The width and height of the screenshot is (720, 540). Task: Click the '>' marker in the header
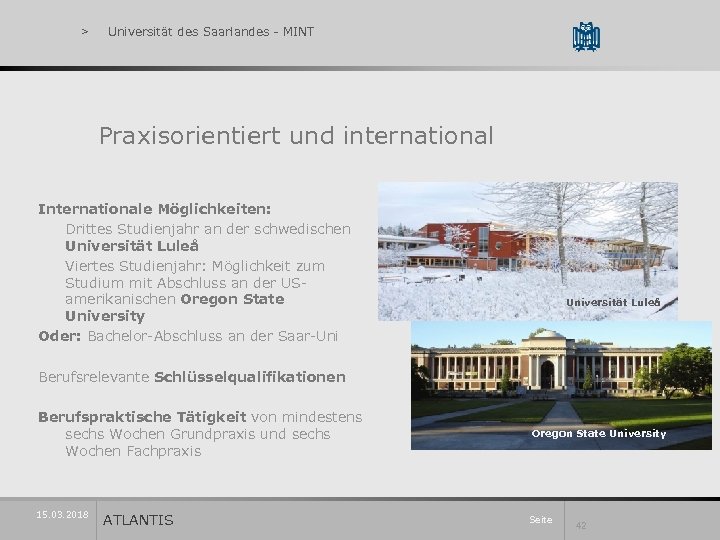(84, 32)
